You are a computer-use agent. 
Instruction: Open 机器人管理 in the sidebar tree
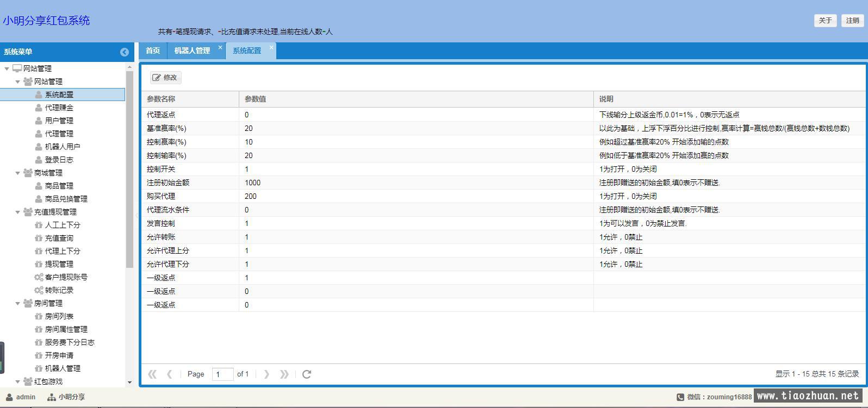pyautogui.click(x=63, y=368)
